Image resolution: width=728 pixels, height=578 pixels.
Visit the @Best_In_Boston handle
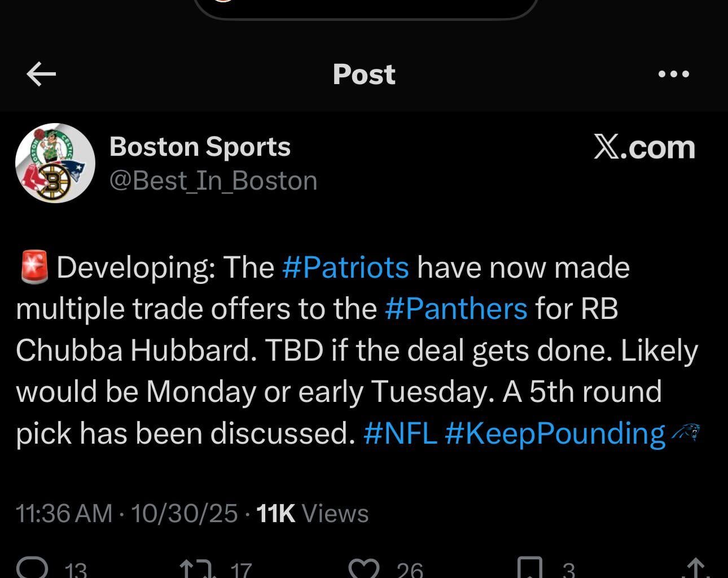pyautogui.click(x=214, y=180)
